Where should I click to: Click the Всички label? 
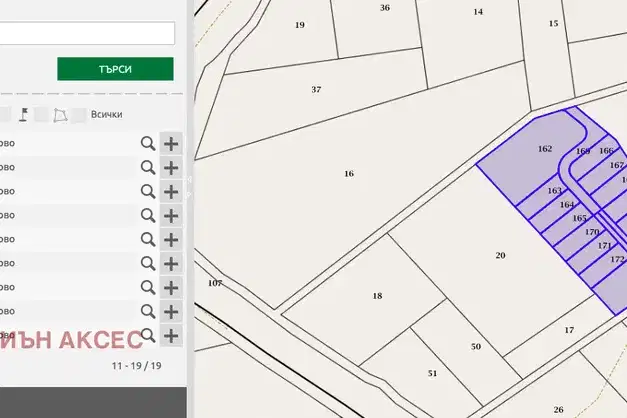(106, 114)
